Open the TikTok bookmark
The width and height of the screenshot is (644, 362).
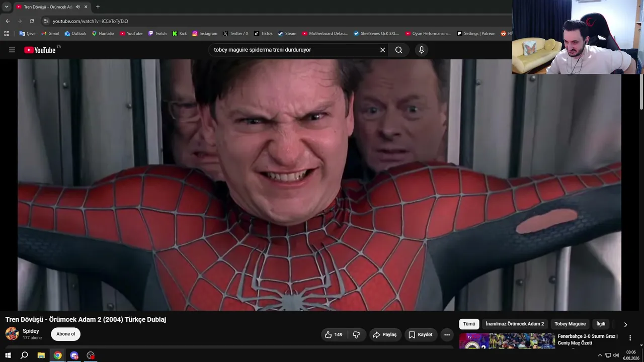(x=263, y=34)
